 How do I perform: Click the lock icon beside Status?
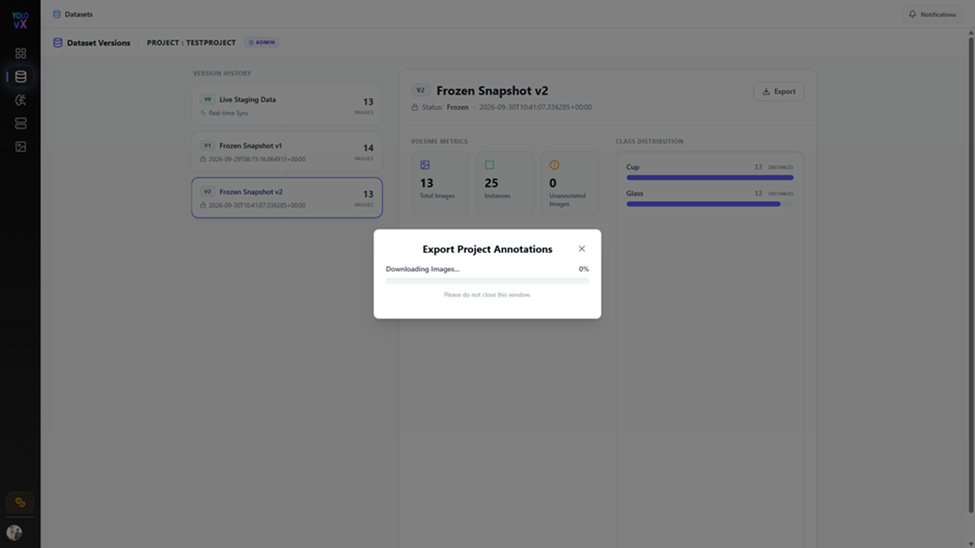[415, 107]
